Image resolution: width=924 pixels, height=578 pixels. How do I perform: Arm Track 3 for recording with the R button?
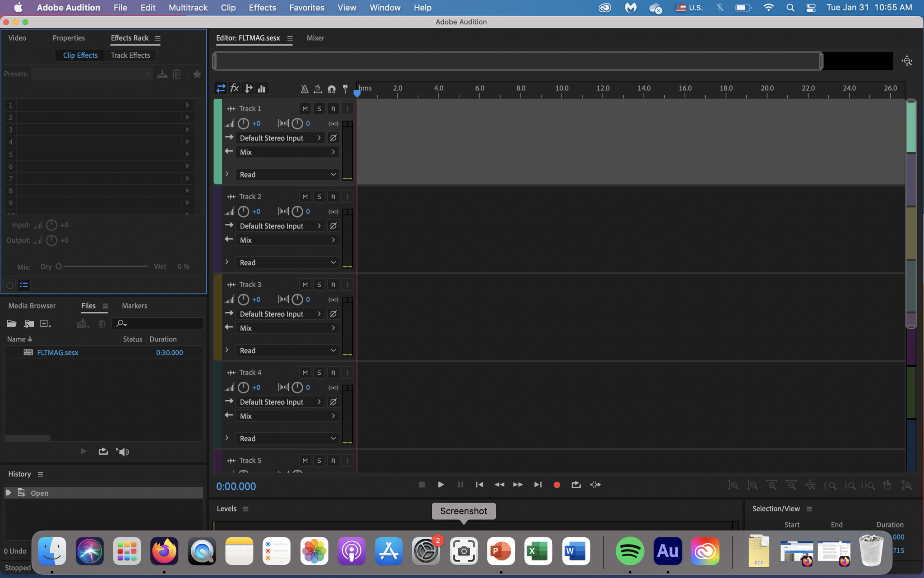(x=333, y=284)
